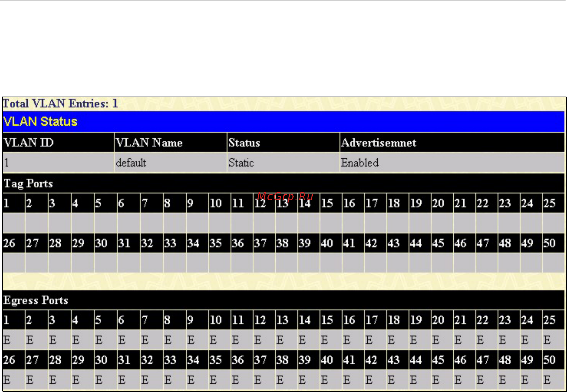Click port 12 header under Egress Ports
The width and height of the screenshot is (567, 392).
click(x=264, y=320)
